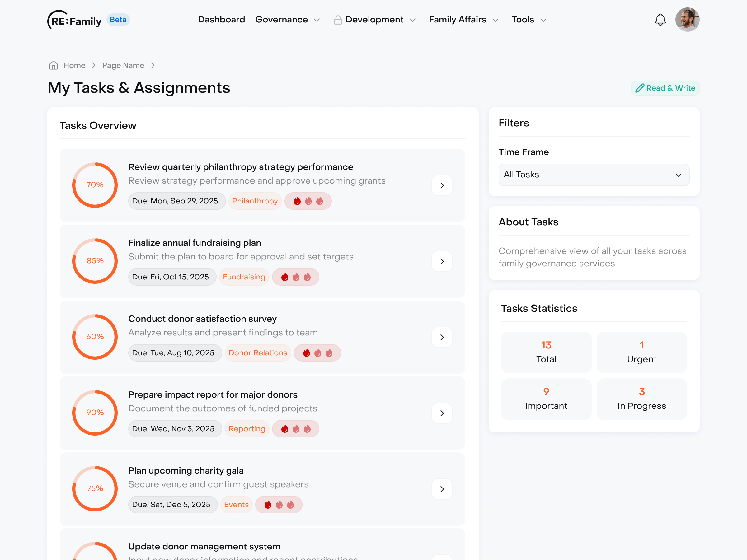747x560 pixels.
Task: Click the pencil icon in Read & Write badge
Action: pyautogui.click(x=640, y=88)
